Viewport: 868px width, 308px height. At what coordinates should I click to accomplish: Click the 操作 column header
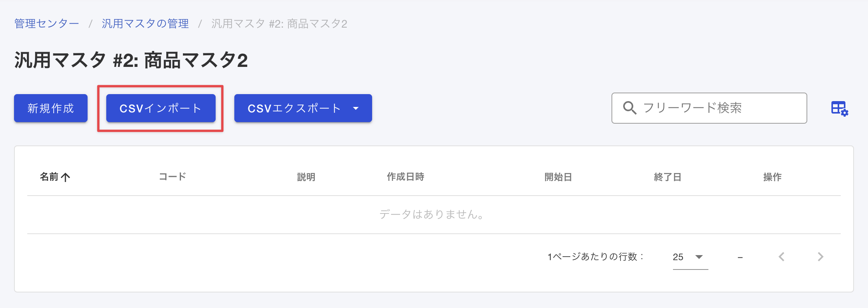coord(772,177)
